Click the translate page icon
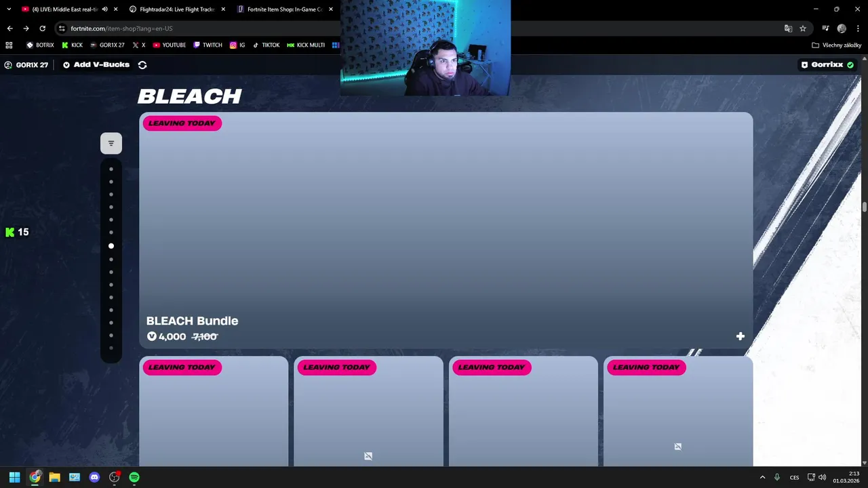Screen dimensions: 868x488 [x=788, y=28]
